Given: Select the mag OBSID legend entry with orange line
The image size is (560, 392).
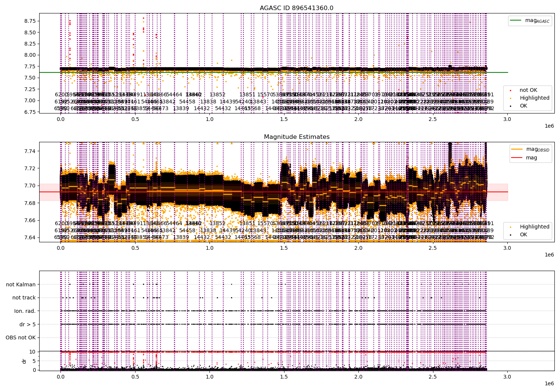Looking at the screenshot, I should (x=531, y=149).
